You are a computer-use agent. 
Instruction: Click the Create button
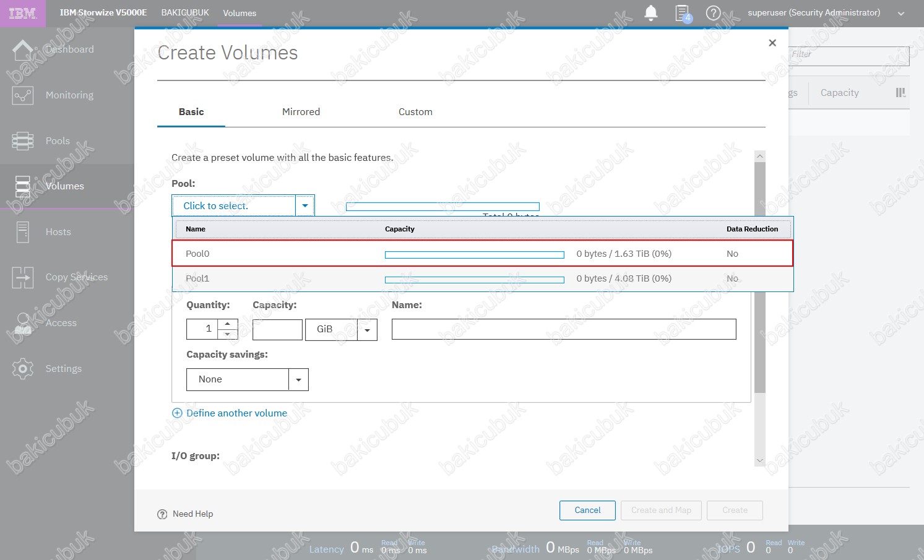[735, 510]
